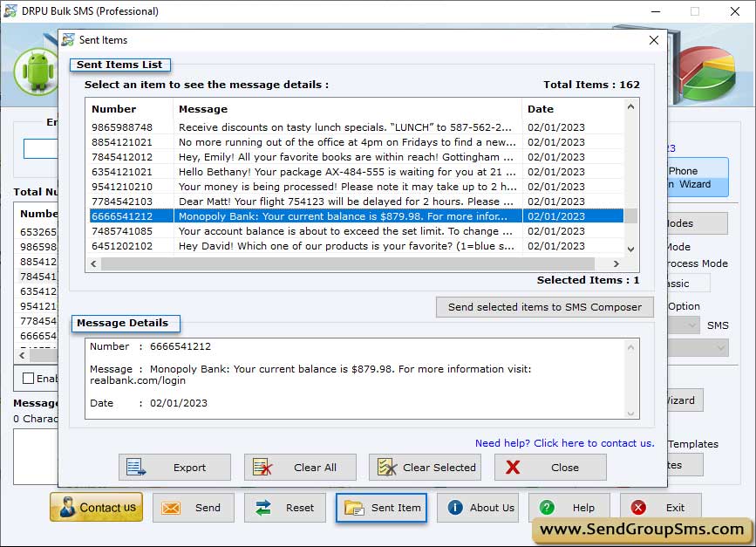This screenshot has height=547, width=756.
Task: Click the Help button label in main window
Action: tap(583, 508)
